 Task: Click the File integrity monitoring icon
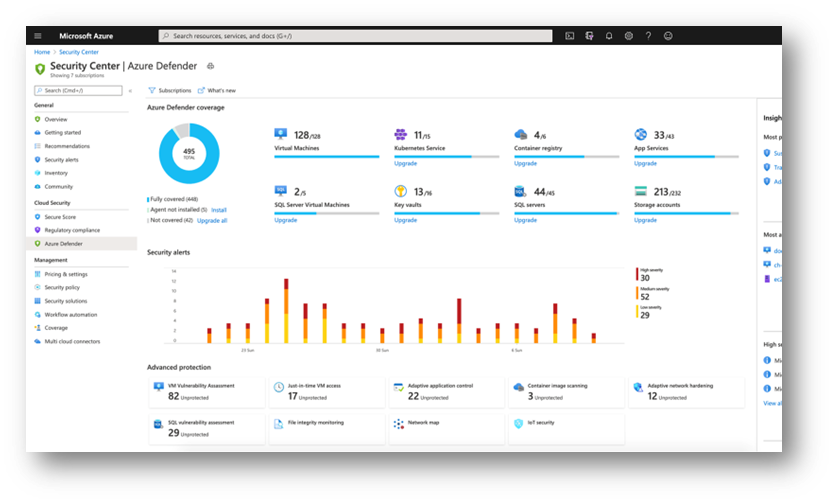(278, 424)
